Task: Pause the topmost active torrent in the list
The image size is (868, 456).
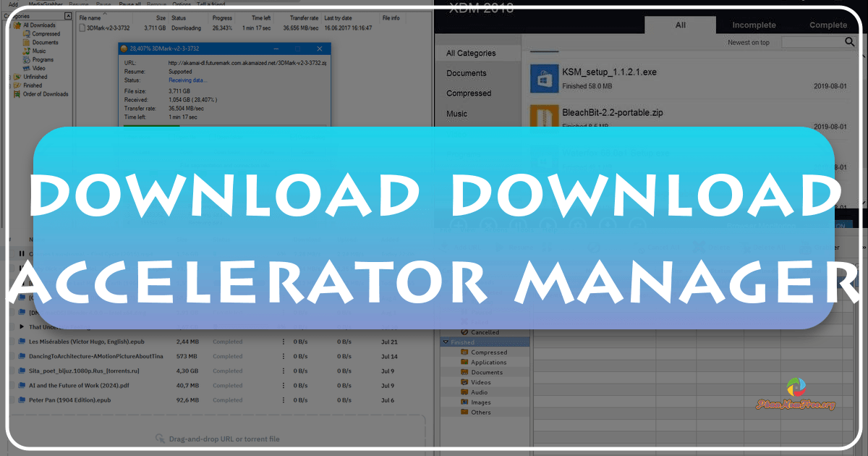Action: click(x=22, y=253)
